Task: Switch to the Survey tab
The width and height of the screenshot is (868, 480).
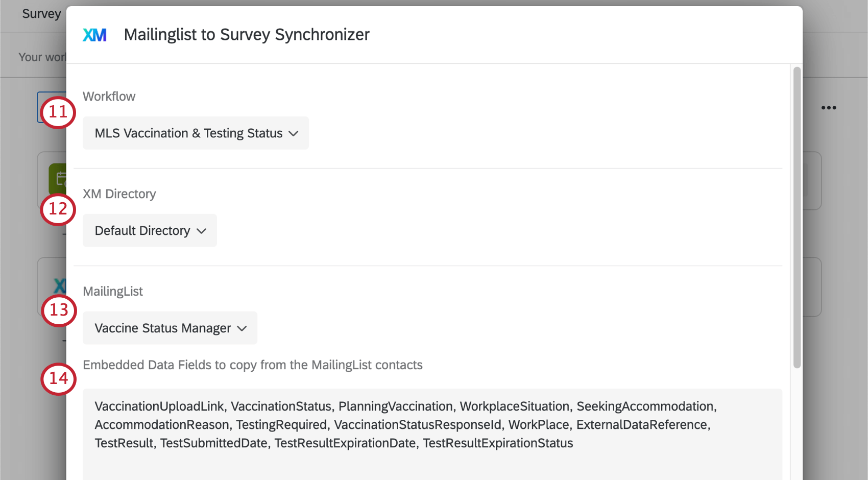Action: click(41, 14)
